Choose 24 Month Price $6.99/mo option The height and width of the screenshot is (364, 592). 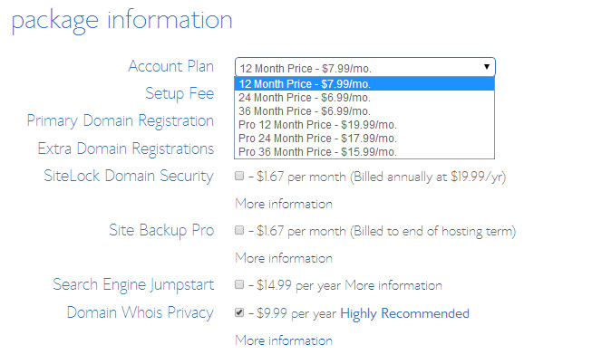[305, 98]
